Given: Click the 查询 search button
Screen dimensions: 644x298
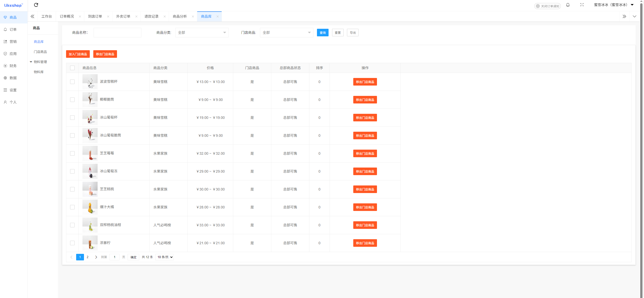Looking at the screenshot, I should 322,32.
